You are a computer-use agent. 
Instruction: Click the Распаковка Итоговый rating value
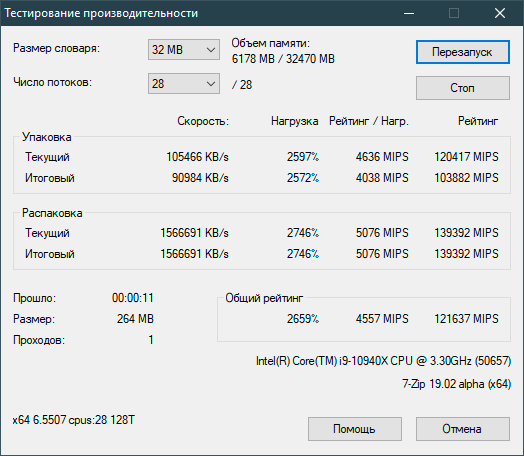click(x=466, y=254)
